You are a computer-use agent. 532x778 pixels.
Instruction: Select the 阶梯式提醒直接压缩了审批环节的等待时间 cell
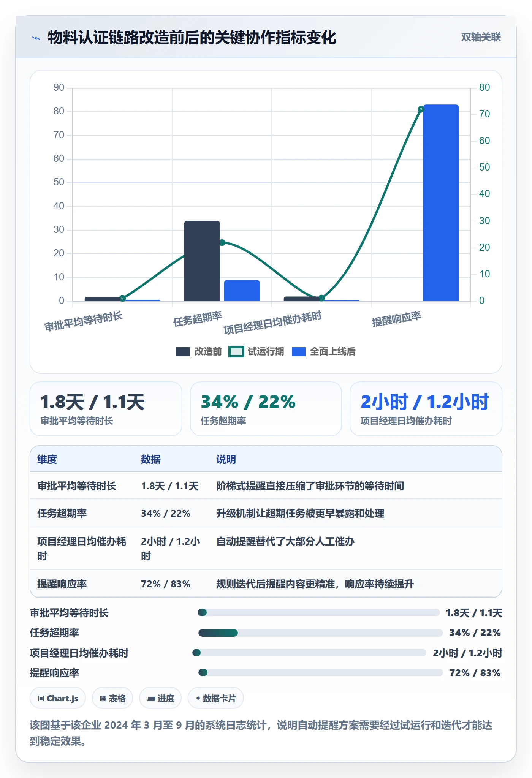click(310, 486)
